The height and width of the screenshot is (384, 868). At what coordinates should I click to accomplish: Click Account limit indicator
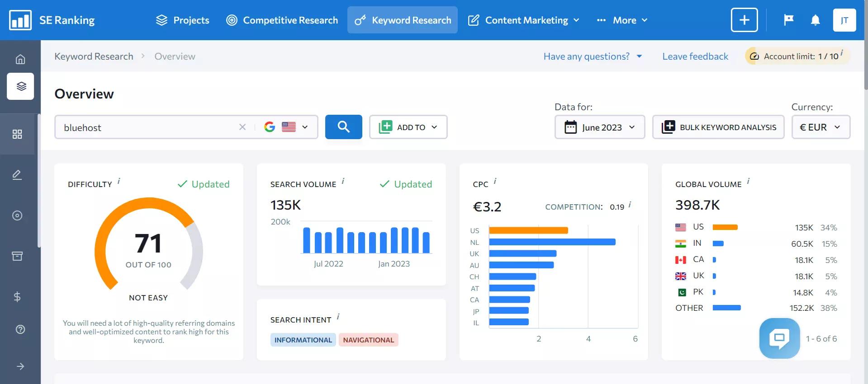pyautogui.click(x=797, y=56)
